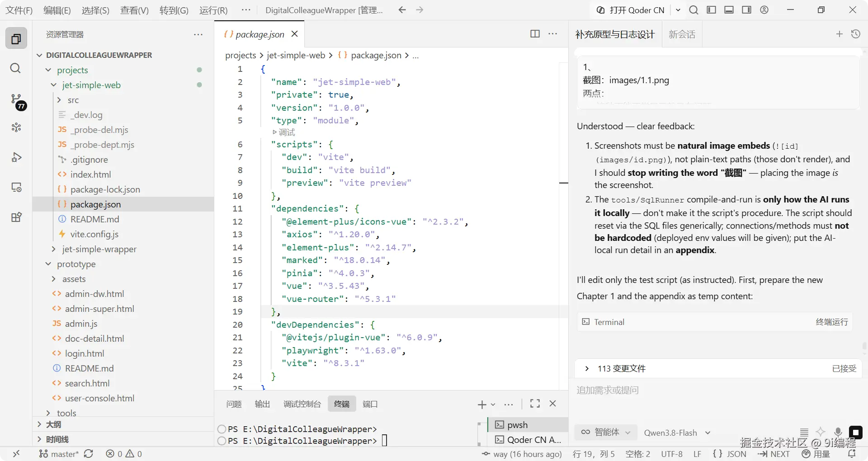Click the microphone voice input icon
The image size is (868, 461).
838,432
